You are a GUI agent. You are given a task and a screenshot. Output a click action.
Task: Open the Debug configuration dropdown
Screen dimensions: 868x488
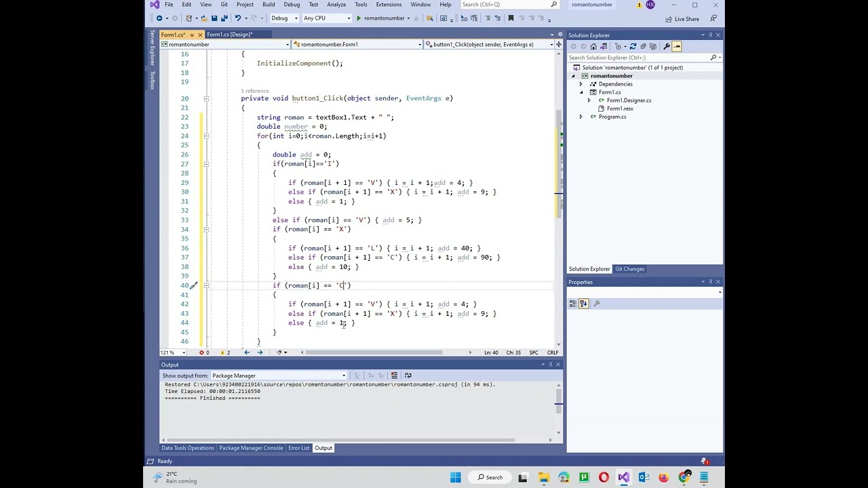click(x=285, y=18)
